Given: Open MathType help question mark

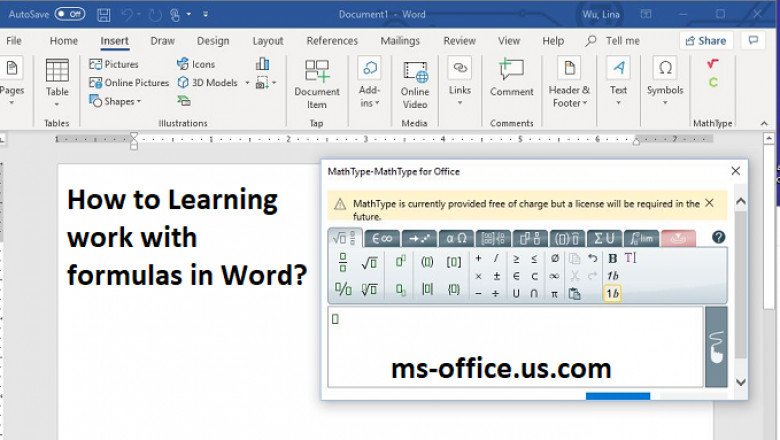Looking at the screenshot, I should [x=718, y=237].
